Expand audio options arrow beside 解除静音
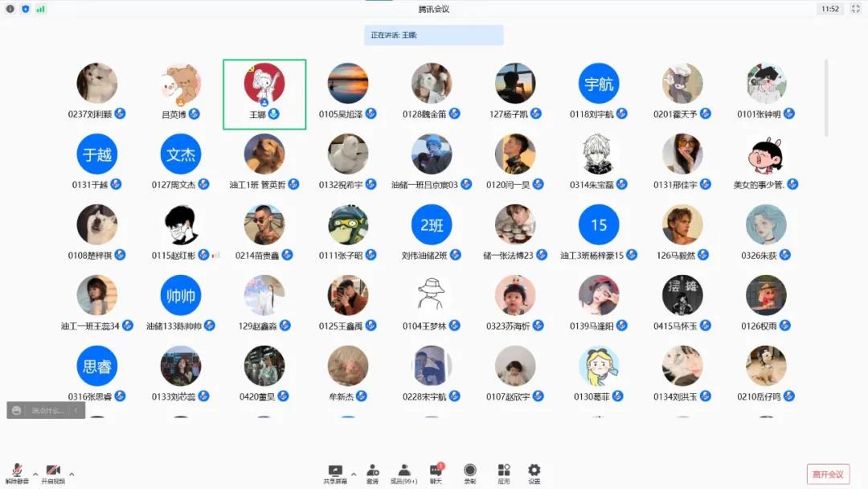Screen dimensions: 868x489 (35, 473)
